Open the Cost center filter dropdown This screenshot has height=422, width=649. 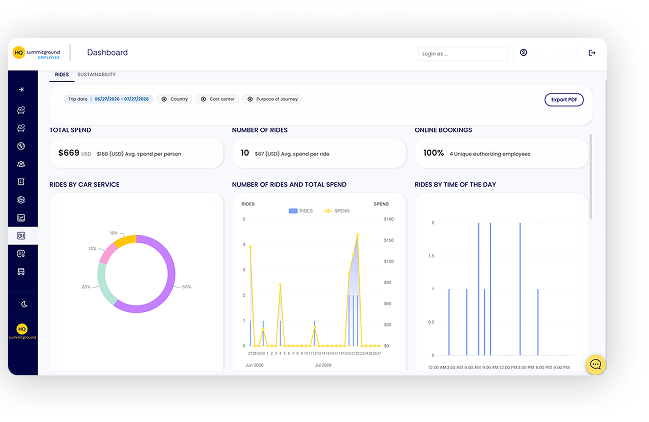(217, 99)
